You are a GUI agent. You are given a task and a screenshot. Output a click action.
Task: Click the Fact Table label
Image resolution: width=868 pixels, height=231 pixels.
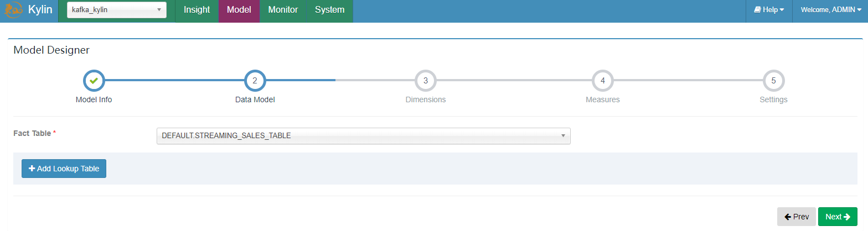pos(32,133)
